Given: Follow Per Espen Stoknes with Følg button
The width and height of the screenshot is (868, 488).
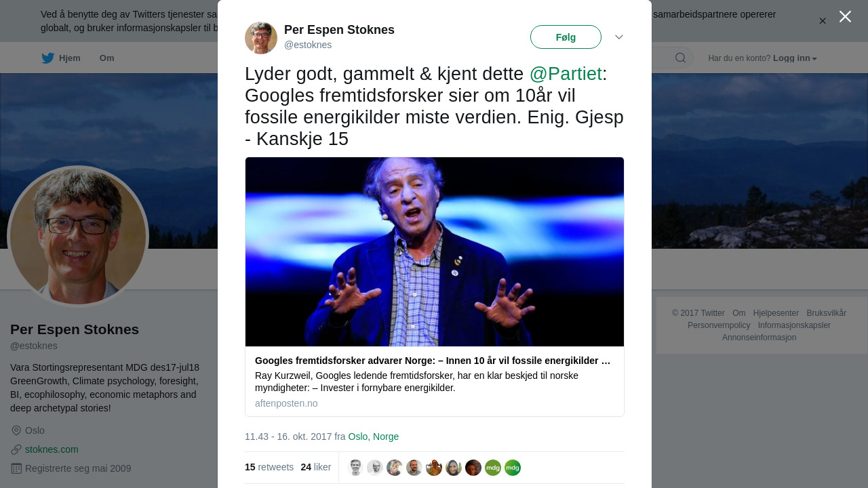Looking at the screenshot, I should [x=566, y=37].
